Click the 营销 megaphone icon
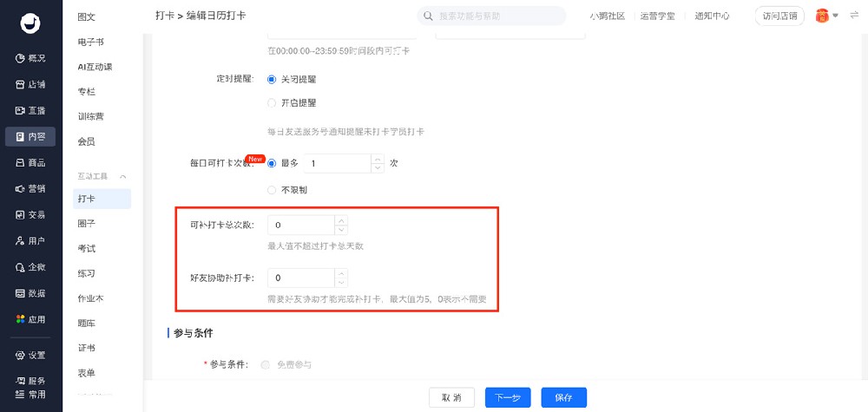868x412 pixels. click(20, 188)
